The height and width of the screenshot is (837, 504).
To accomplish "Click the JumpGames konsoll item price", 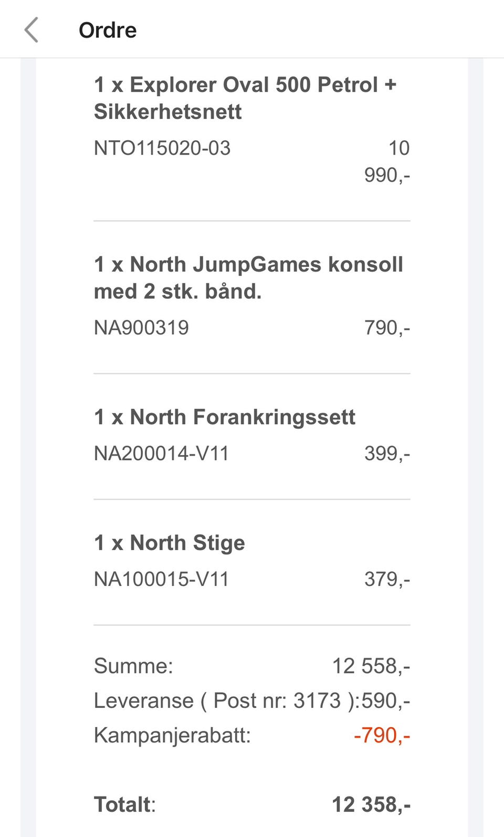I will pyautogui.click(x=387, y=328).
